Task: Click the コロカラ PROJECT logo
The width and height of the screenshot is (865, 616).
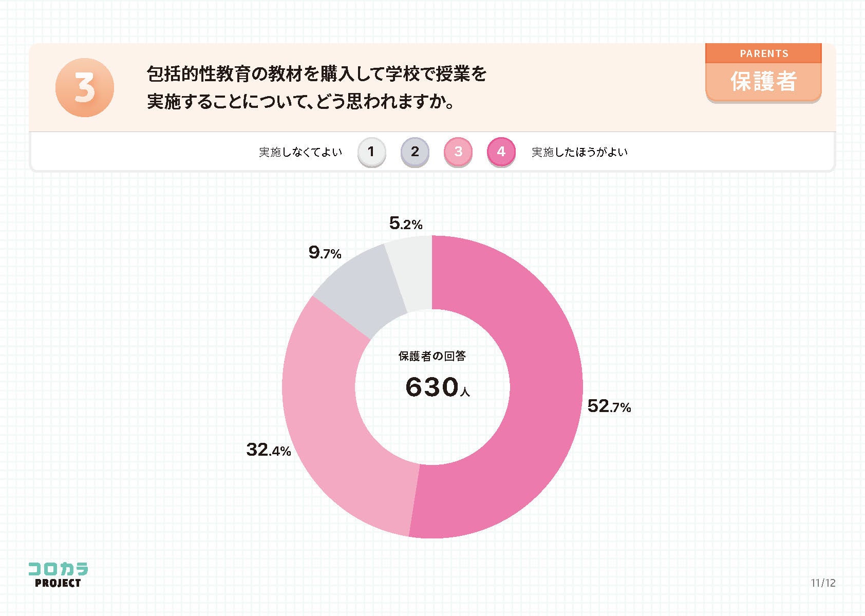Action: coord(58,575)
